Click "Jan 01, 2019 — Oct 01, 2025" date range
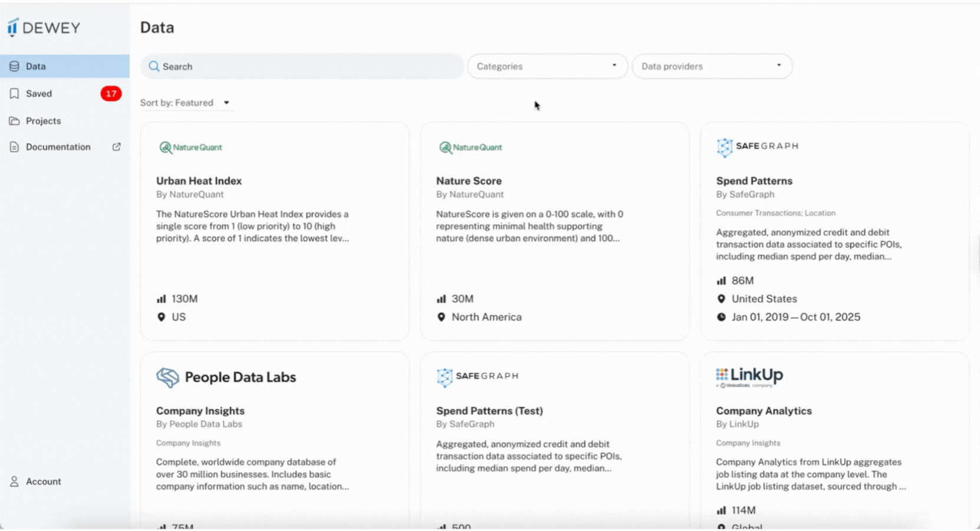Image resolution: width=980 pixels, height=531 pixels. point(796,317)
